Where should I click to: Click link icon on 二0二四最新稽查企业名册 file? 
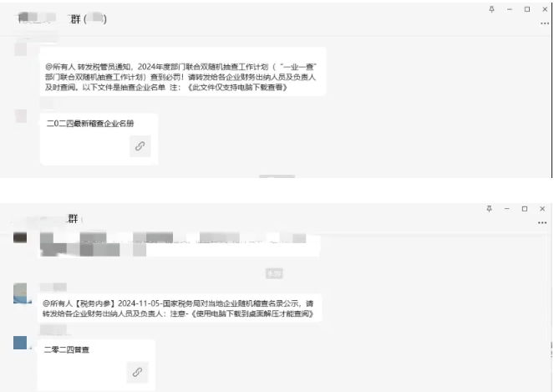140,146
